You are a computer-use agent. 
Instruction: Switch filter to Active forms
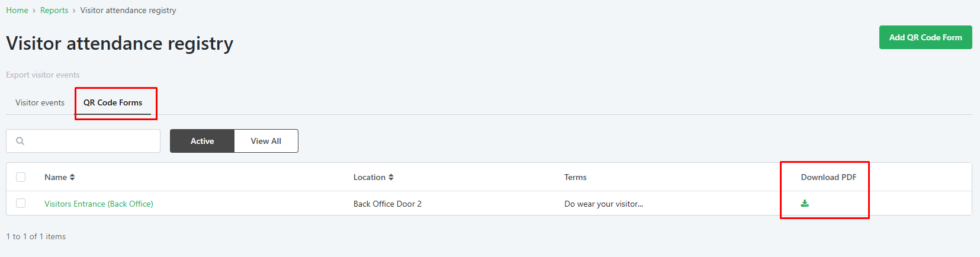[x=202, y=141]
